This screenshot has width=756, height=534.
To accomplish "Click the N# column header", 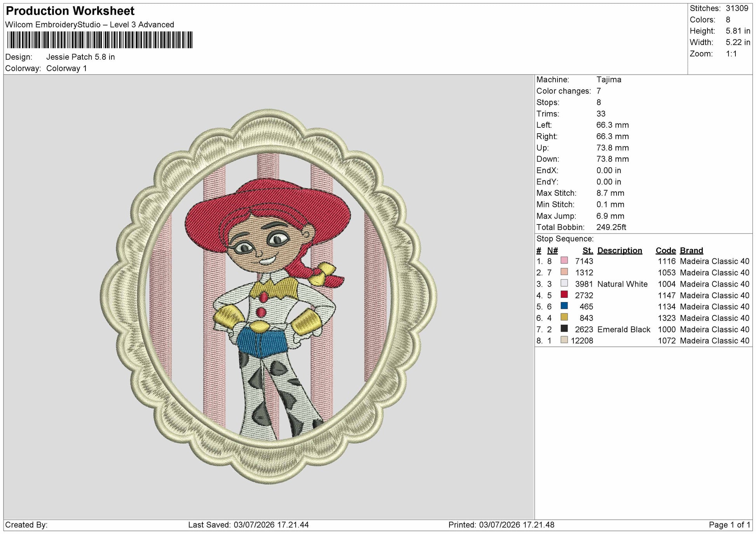I will point(552,250).
